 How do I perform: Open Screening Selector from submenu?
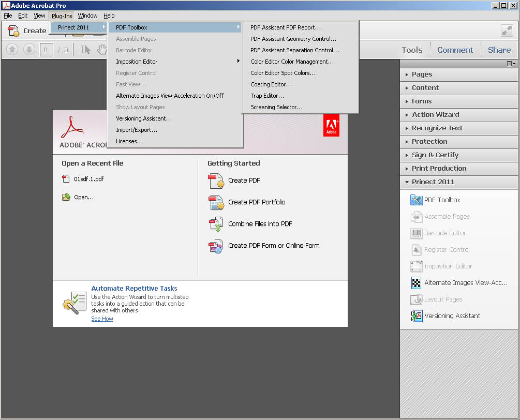(x=301, y=107)
